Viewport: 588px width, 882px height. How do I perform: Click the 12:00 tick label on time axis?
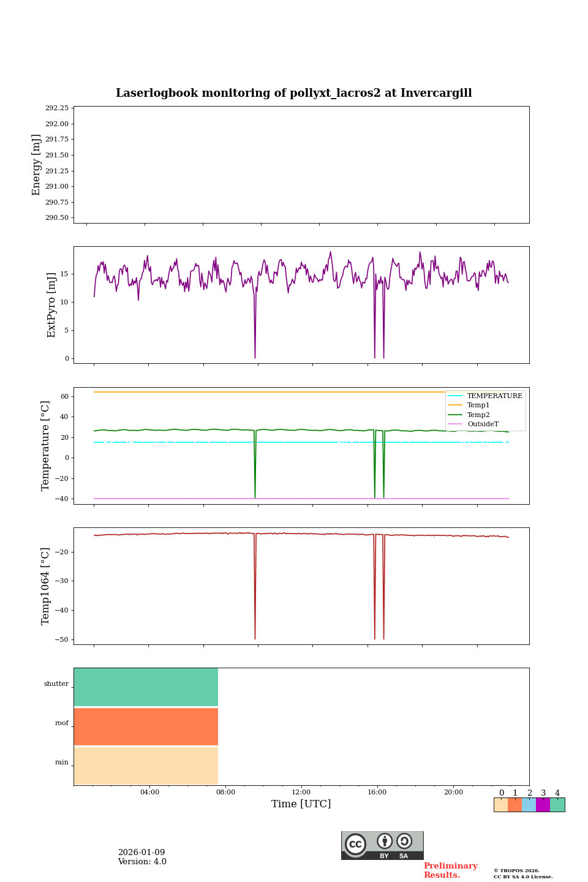coord(301,793)
